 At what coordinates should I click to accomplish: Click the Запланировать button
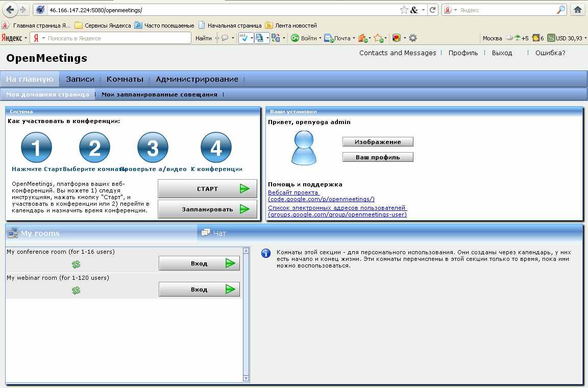click(x=207, y=209)
